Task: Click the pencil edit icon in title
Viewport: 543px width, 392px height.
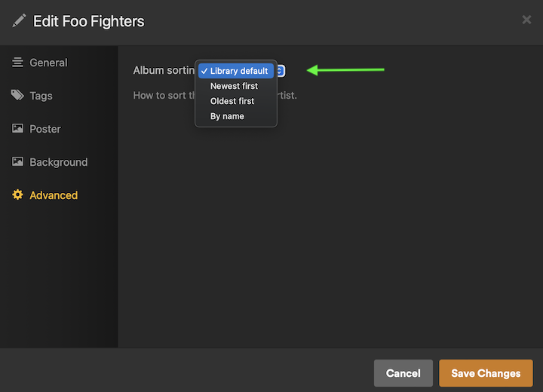Action: 19,21
